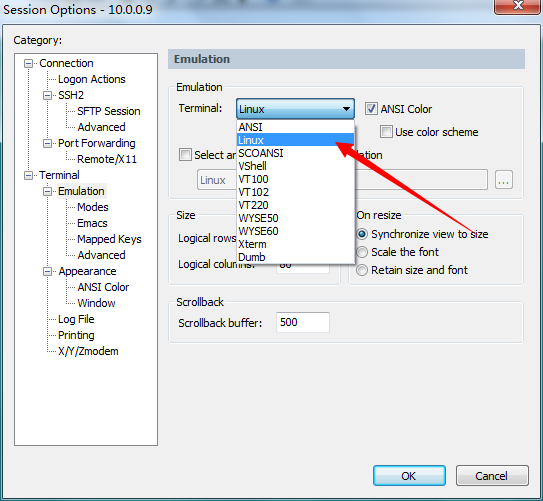Close the Session Options dialog

pyautogui.click(x=518, y=6)
